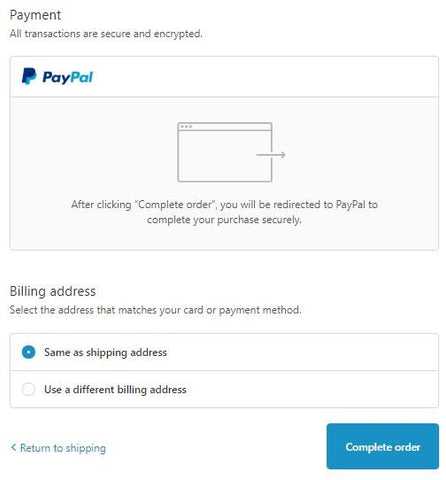The image size is (446, 480).
Task: Click the "After clicking Complete order" redirect message
Action: [224, 212]
